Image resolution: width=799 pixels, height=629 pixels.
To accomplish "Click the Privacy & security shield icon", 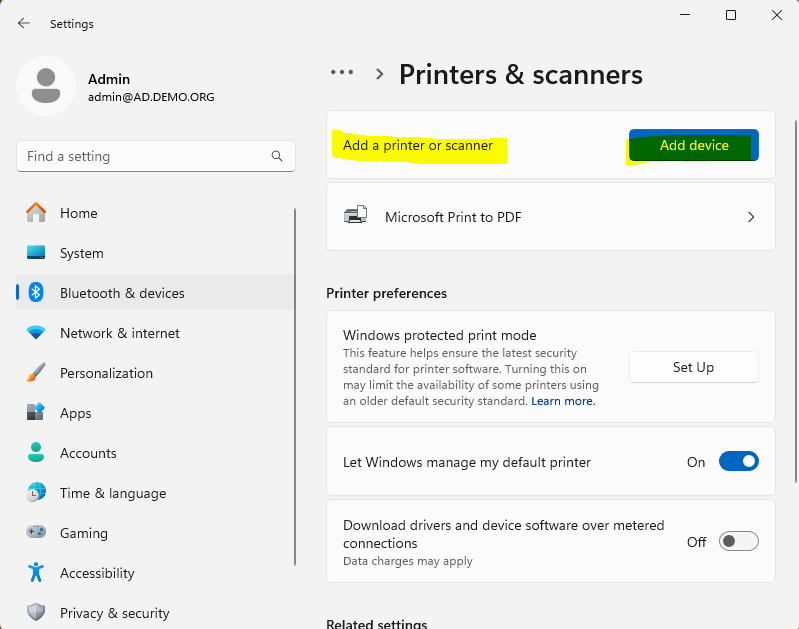I will click(x=36, y=612).
